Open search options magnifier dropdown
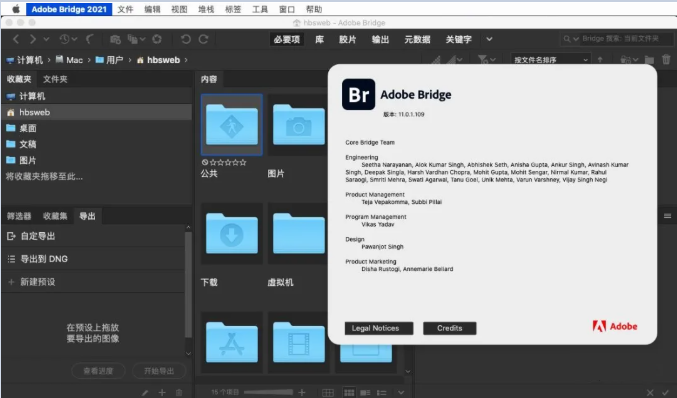This screenshot has height=398, width=677. pyautogui.click(x=571, y=39)
